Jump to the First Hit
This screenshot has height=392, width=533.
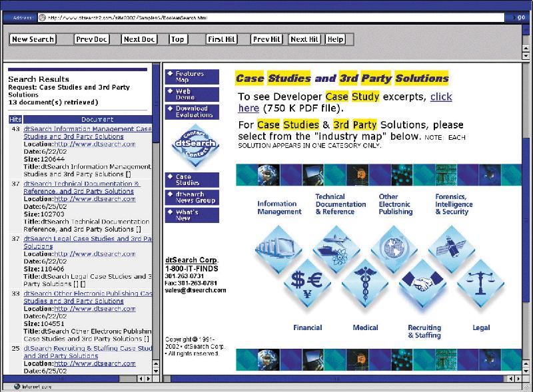click(x=221, y=39)
